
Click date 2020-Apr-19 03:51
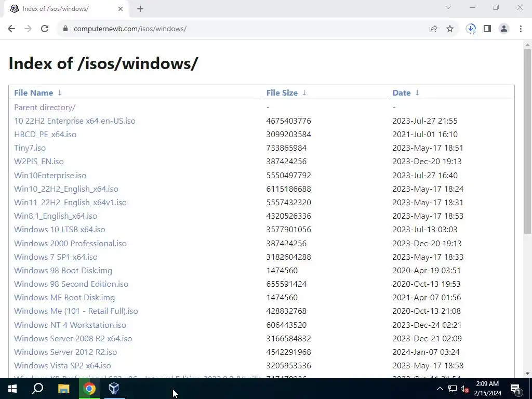coord(427,270)
